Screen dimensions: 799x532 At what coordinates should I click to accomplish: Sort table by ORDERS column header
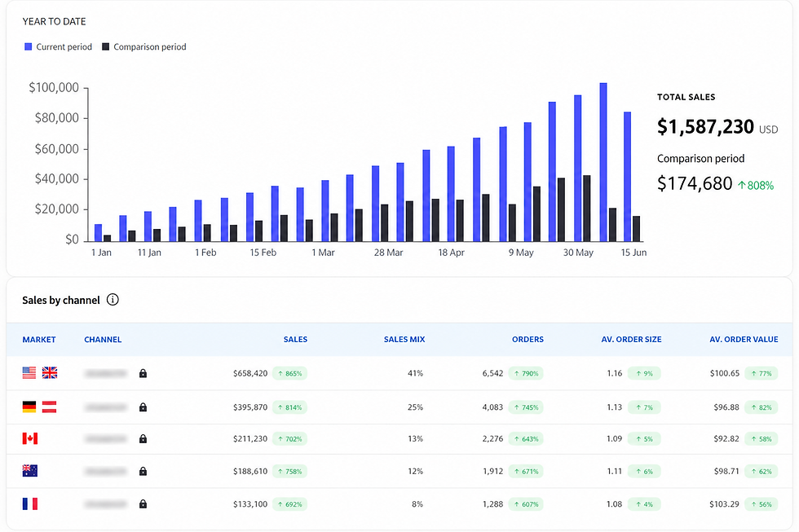[528, 340]
